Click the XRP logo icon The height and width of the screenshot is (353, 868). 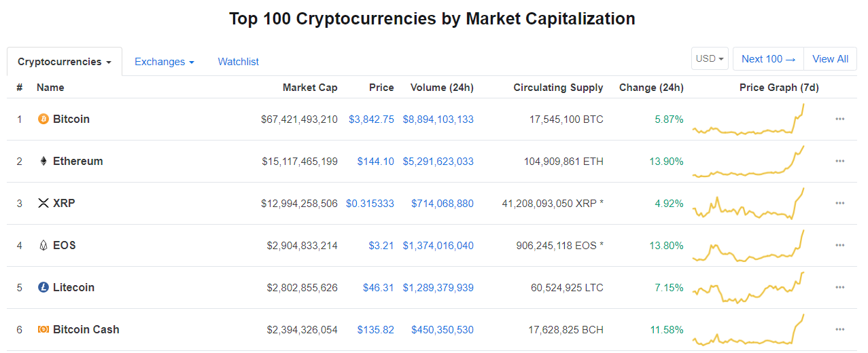(44, 204)
